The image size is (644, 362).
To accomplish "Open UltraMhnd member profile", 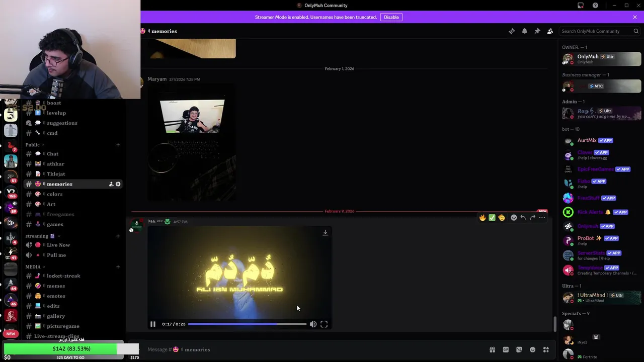I will click(602, 298).
